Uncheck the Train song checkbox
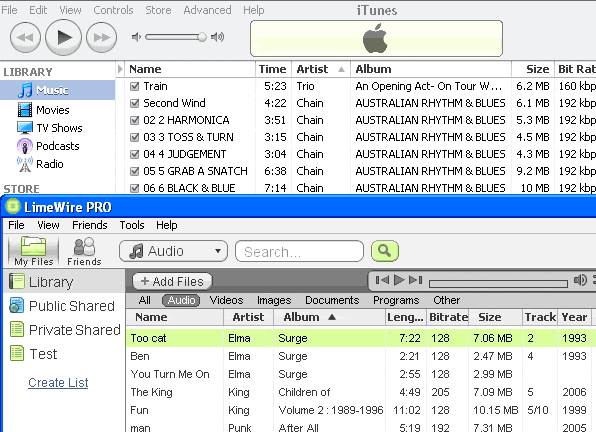 click(x=134, y=86)
